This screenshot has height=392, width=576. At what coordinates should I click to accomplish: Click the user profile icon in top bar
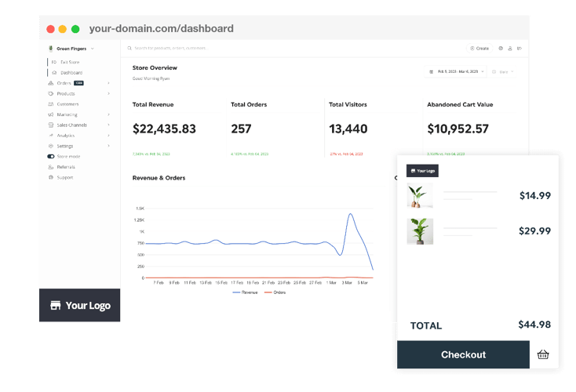pyautogui.click(x=510, y=49)
